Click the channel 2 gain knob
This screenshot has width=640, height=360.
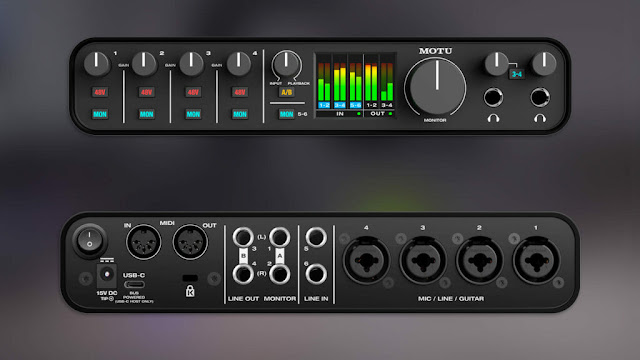click(144, 64)
